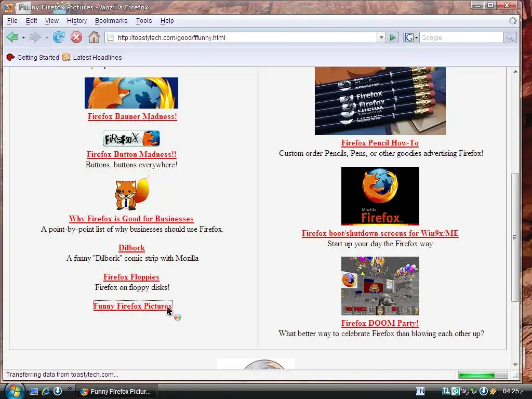Open the Firefox Floppies link
Viewport: 532px width, 399px height.
[x=131, y=277]
